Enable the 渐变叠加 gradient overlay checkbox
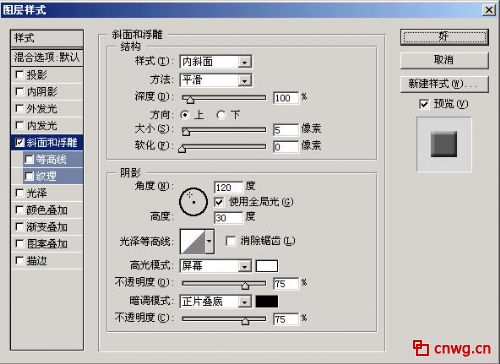The image size is (500, 364). 20,227
